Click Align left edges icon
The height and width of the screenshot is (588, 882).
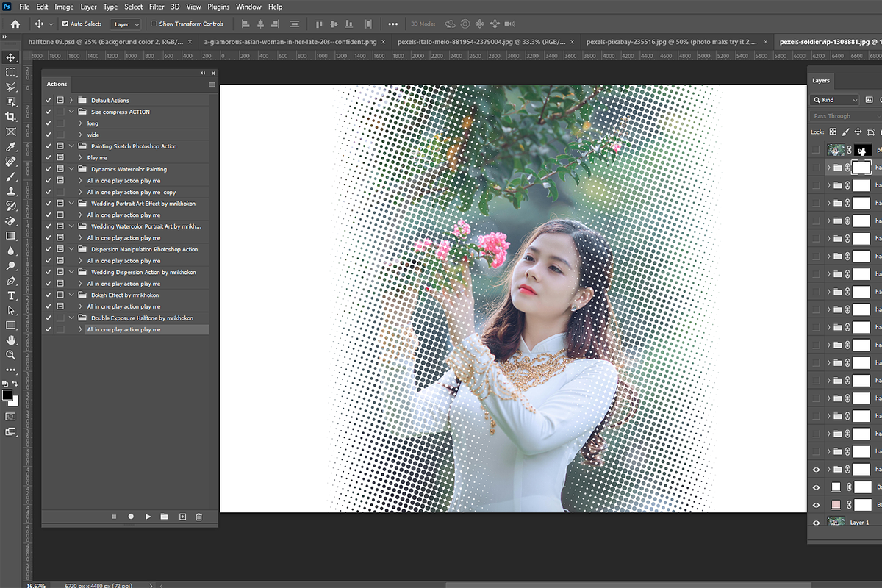pos(246,24)
